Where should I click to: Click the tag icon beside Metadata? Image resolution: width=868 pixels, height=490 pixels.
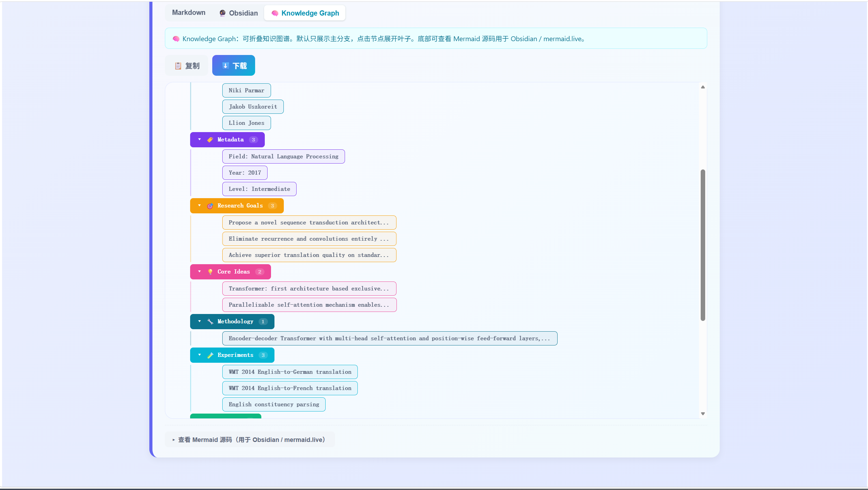tap(210, 140)
